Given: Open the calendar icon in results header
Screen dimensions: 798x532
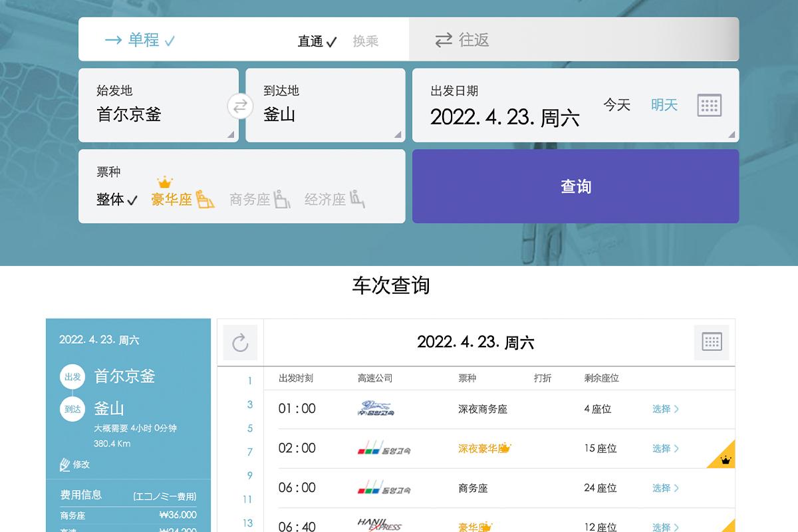Looking at the screenshot, I should (712, 342).
